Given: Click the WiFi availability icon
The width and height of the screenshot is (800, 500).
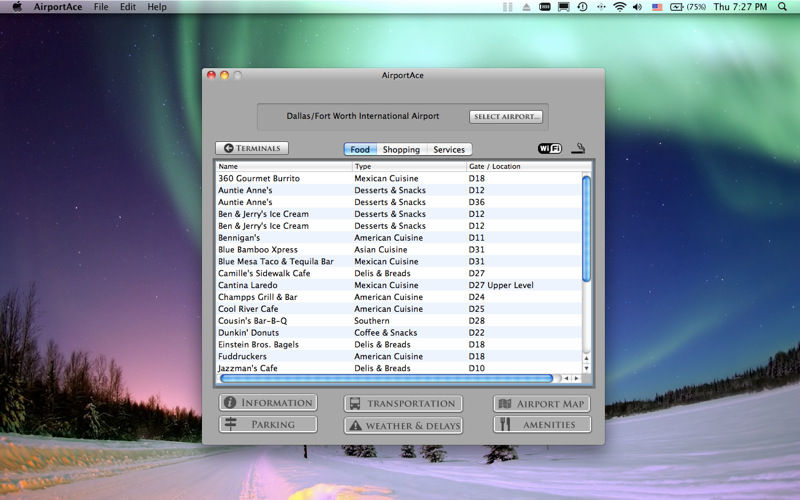Looking at the screenshot, I should [549, 148].
